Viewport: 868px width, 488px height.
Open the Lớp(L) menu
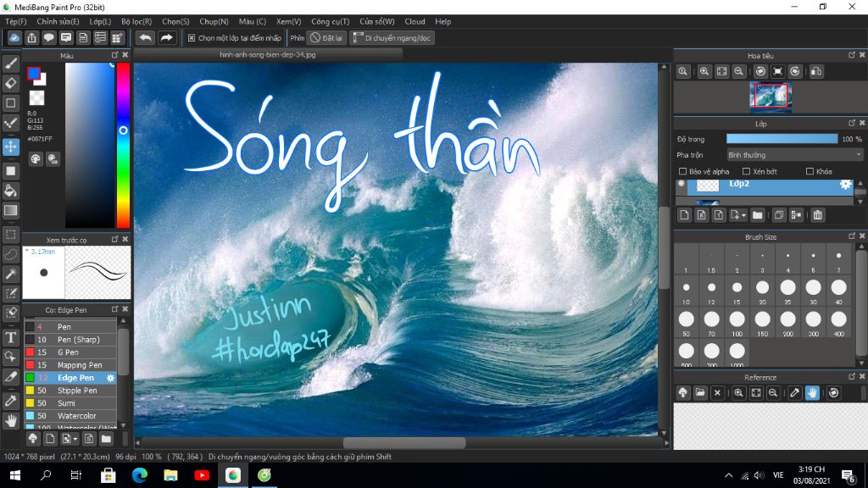[100, 21]
